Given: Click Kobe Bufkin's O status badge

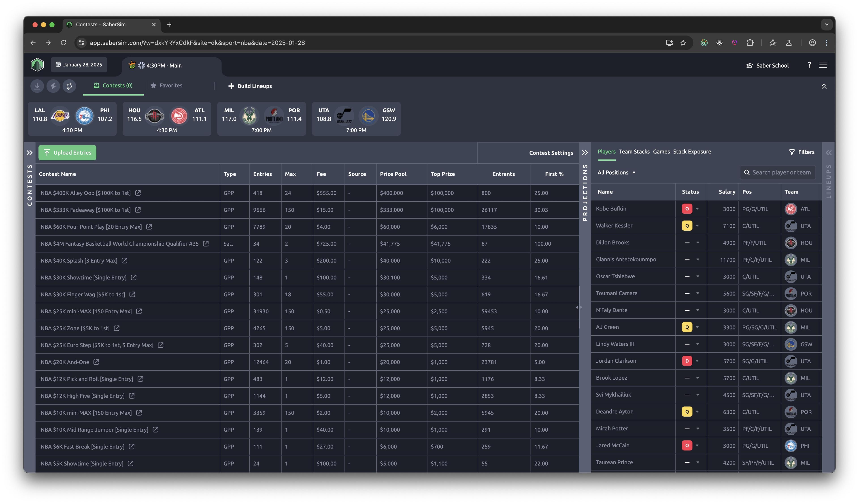Looking at the screenshot, I should (687, 209).
